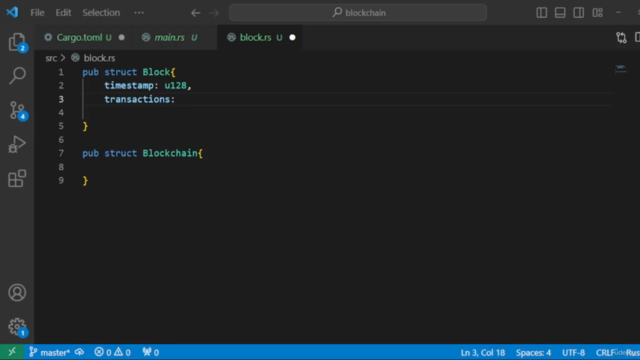Screen dimensions: 640x360
Task: Go forward with the right arrow
Action: [214, 13]
